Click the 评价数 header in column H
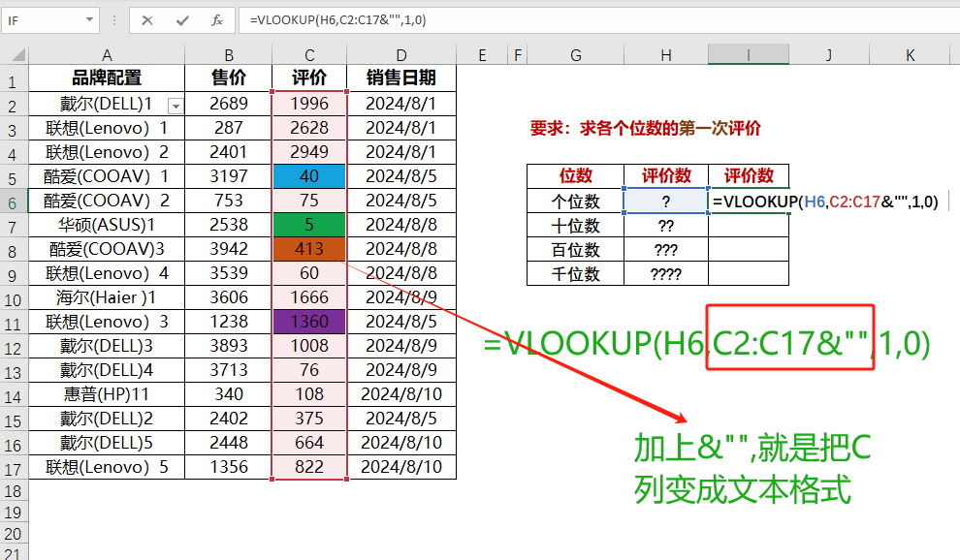 tap(666, 176)
